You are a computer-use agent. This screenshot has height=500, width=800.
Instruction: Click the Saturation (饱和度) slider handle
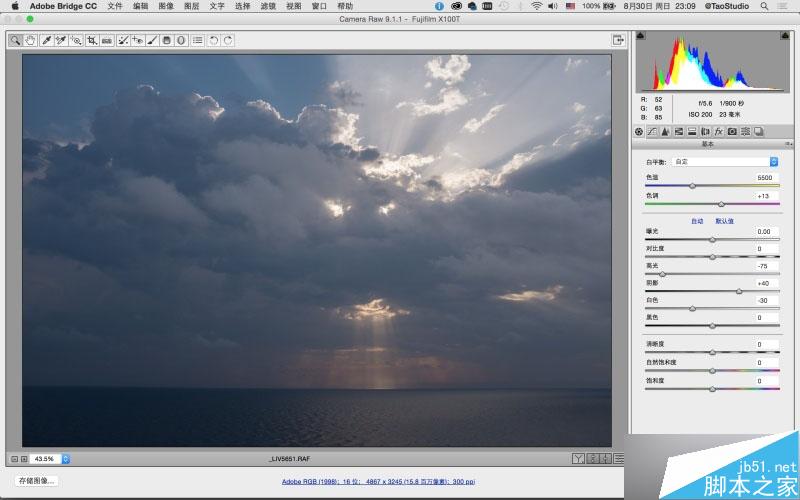tap(712, 389)
